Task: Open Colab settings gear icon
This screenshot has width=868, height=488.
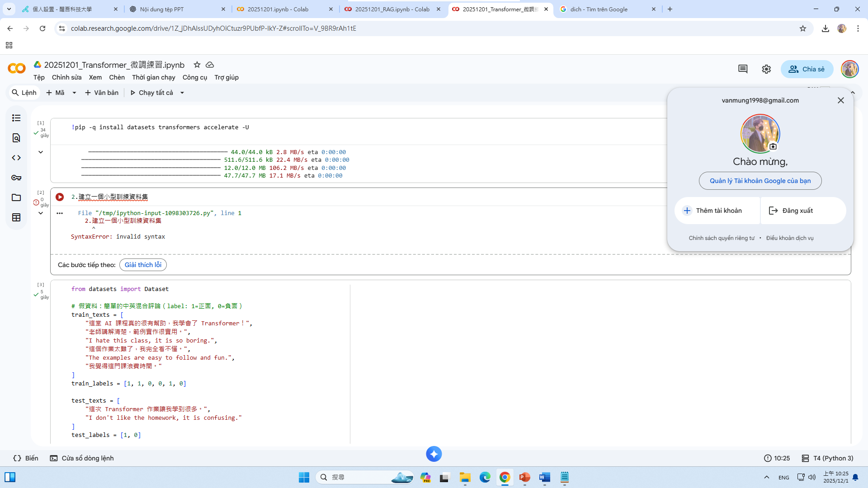Action: [766, 69]
